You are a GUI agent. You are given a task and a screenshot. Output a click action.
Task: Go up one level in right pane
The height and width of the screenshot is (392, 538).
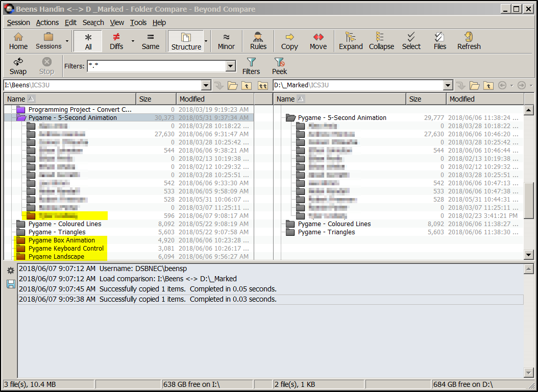[488, 85]
